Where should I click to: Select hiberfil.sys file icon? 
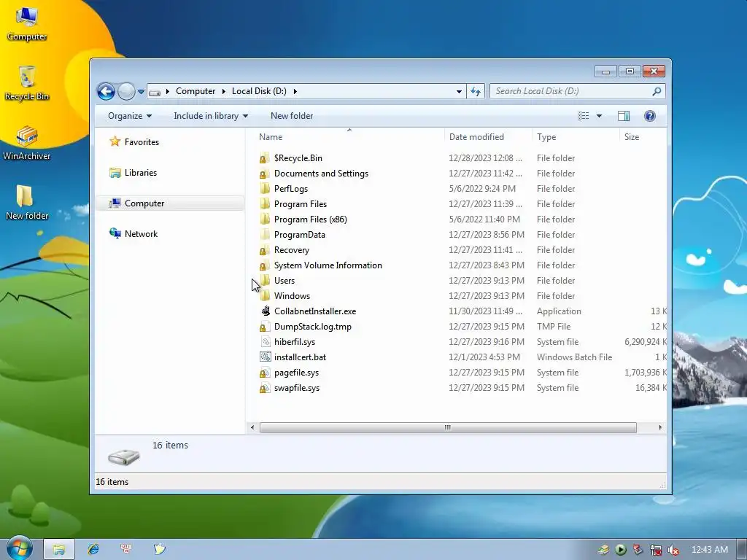pyautogui.click(x=265, y=342)
